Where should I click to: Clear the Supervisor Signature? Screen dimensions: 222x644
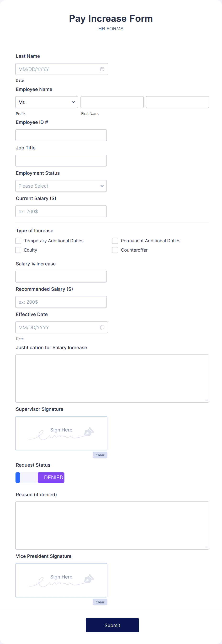tap(100, 455)
